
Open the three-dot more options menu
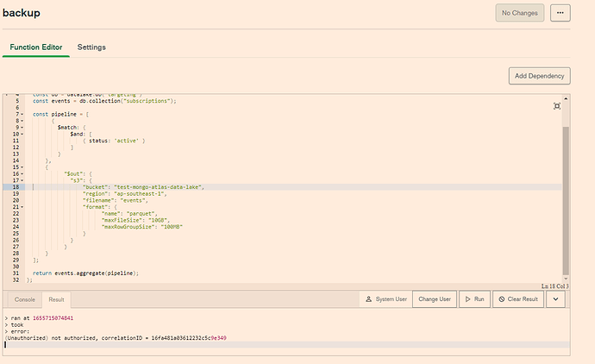point(561,13)
